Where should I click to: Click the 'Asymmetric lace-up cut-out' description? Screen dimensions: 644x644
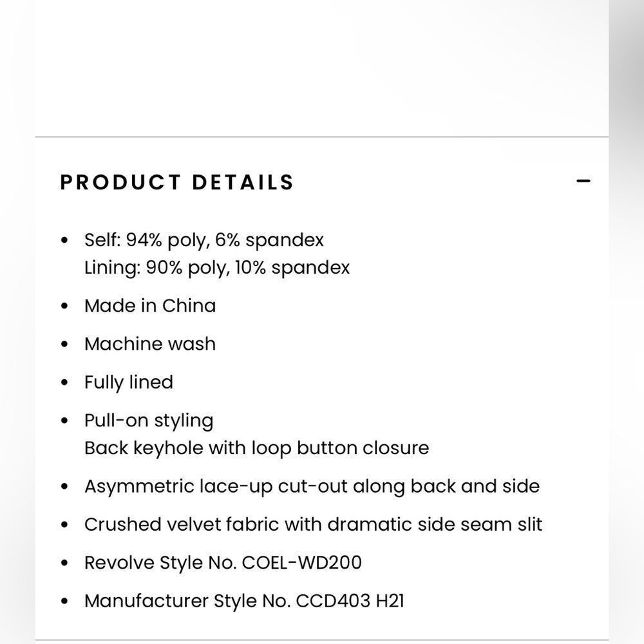[x=312, y=487]
